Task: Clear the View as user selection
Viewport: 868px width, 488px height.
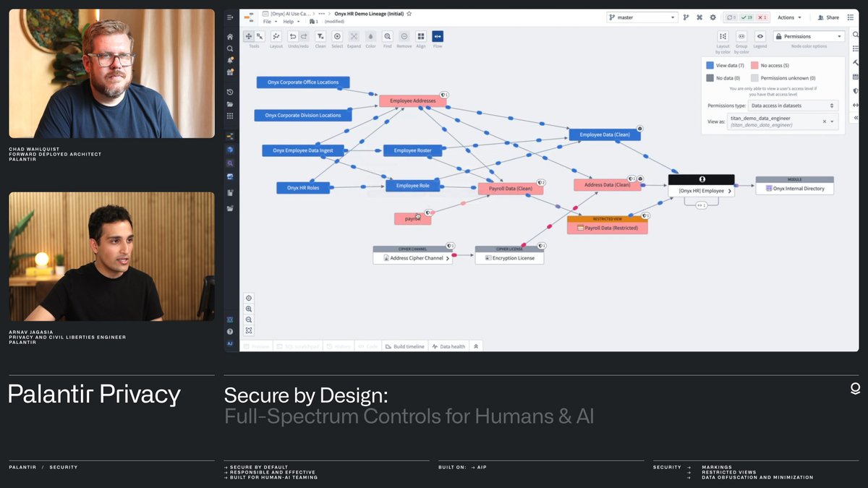Action: [x=824, y=121]
